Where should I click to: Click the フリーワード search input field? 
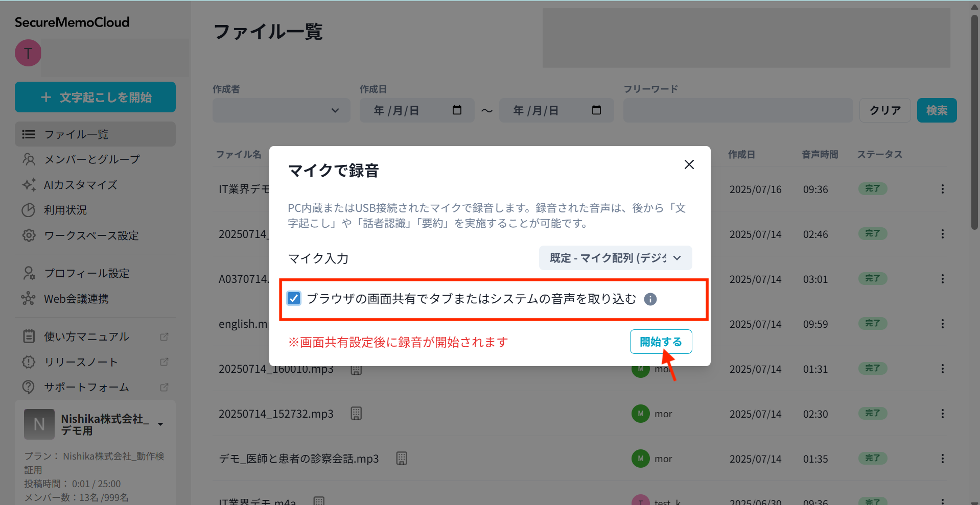pos(738,110)
